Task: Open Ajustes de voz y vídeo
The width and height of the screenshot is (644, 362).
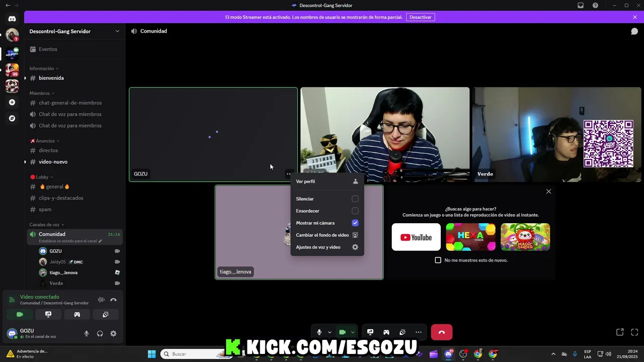Action: [x=327, y=247]
